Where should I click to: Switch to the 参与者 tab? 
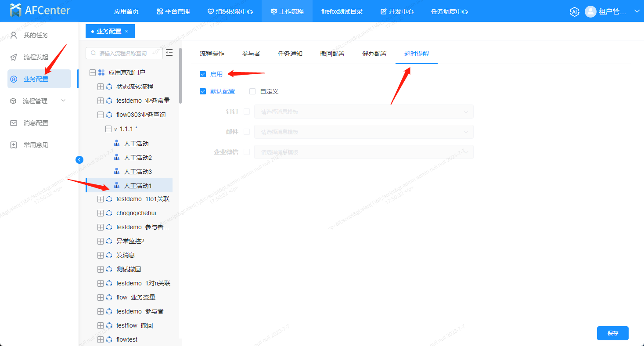coord(251,54)
